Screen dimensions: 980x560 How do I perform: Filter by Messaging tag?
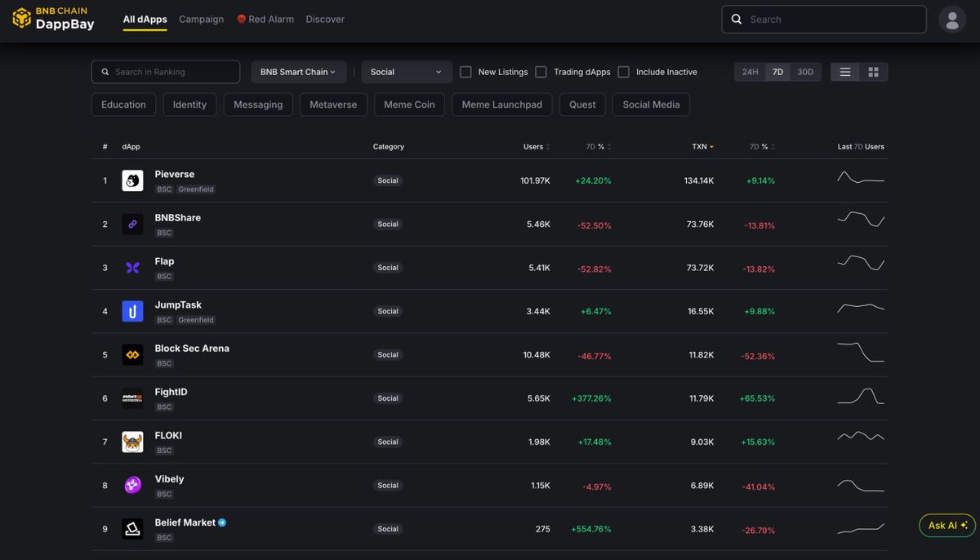click(258, 104)
